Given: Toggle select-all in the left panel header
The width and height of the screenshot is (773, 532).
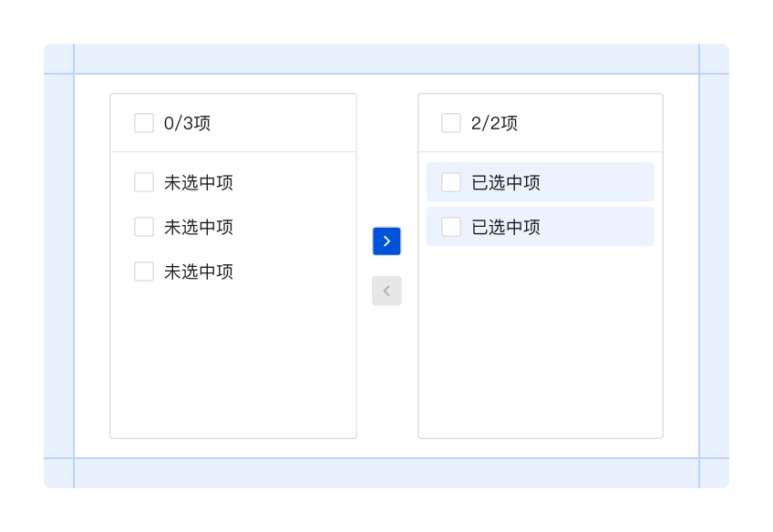Looking at the screenshot, I should 143,121.
